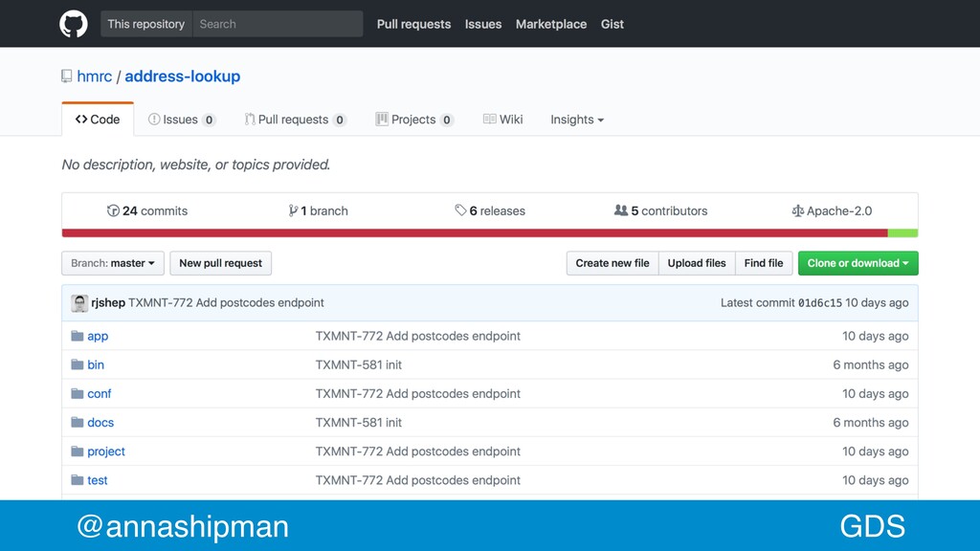Open Marketplace in the top navigation
Image resolution: width=980 pixels, height=551 pixels.
point(551,24)
